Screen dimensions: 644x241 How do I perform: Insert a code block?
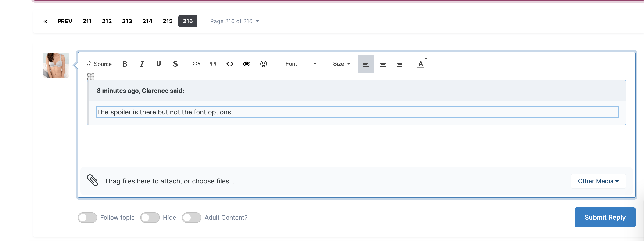coord(230,64)
